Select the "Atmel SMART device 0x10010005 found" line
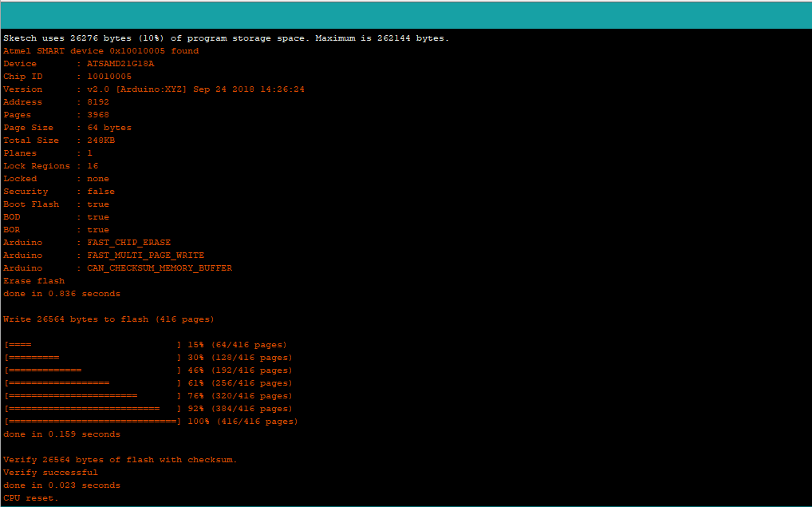 pyautogui.click(x=101, y=51)
